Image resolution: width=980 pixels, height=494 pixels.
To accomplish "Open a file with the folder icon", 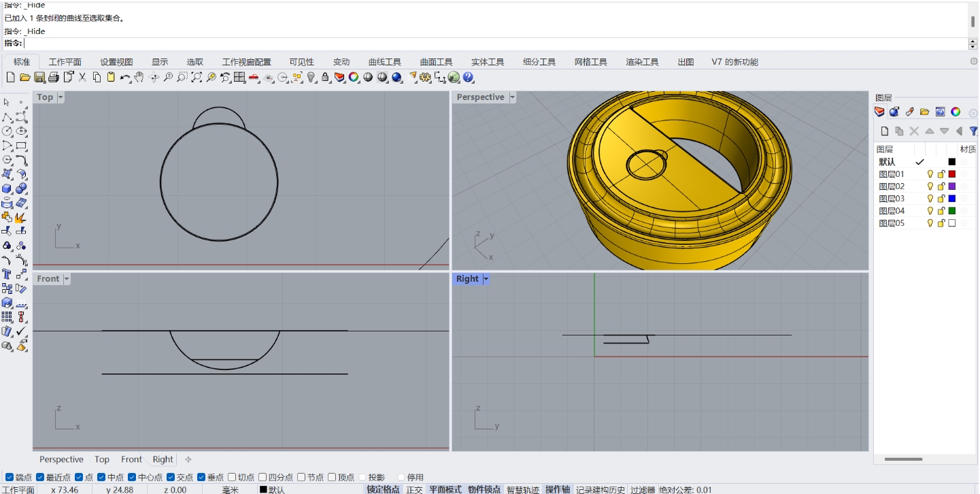I will pyautogui.click(x=25, y=78).
